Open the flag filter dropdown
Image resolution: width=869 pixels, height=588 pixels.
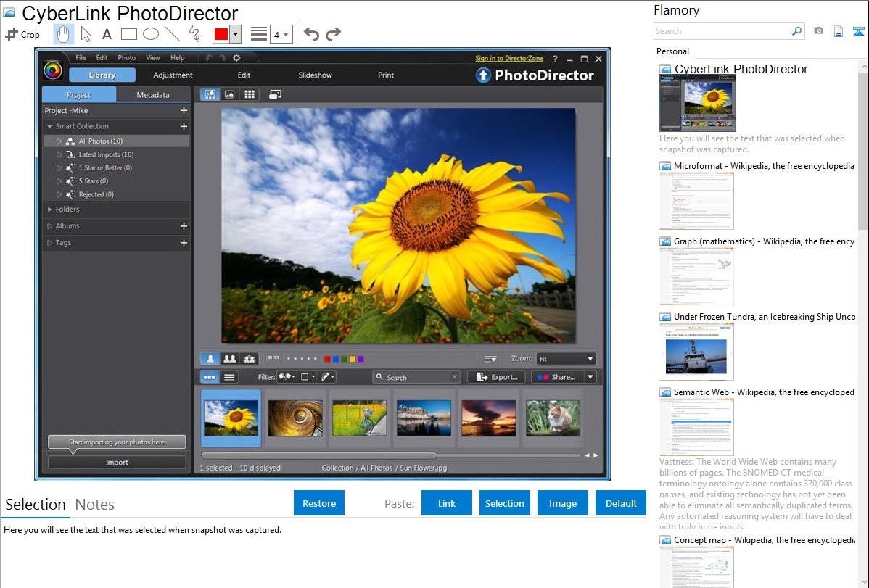pos(287,377)
